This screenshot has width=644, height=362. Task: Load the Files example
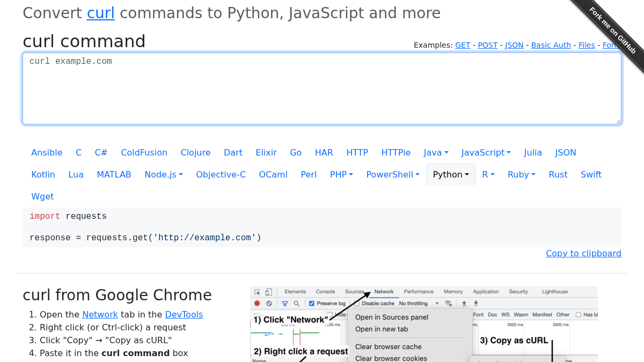587,45
